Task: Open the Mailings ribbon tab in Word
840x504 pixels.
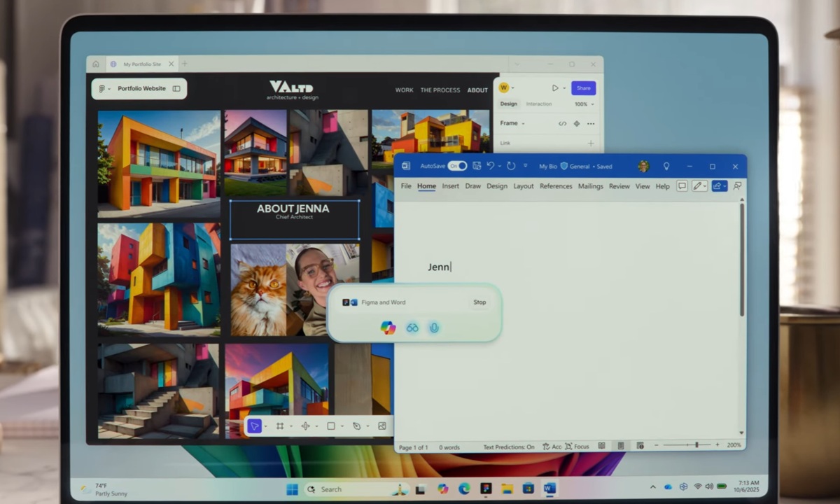Action: pos(591,185)
